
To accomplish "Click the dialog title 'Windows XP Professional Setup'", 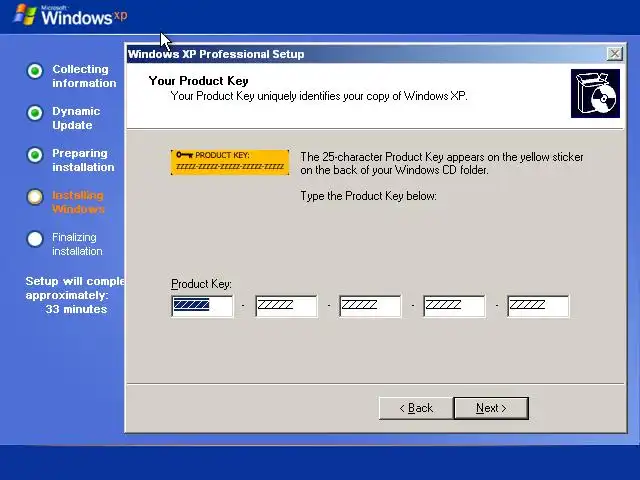I will coord(216,54).
